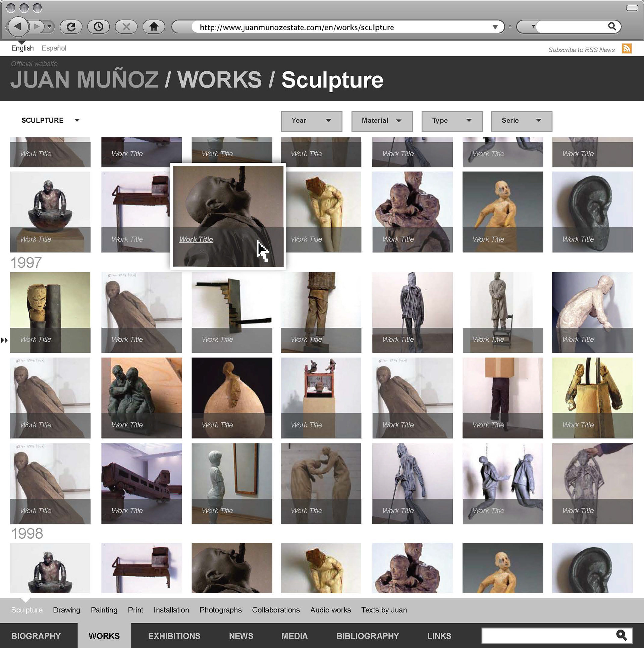Click the double-arrow expander at left edge
This screenshot has width=644, height=648.
(x=4, y=340)
